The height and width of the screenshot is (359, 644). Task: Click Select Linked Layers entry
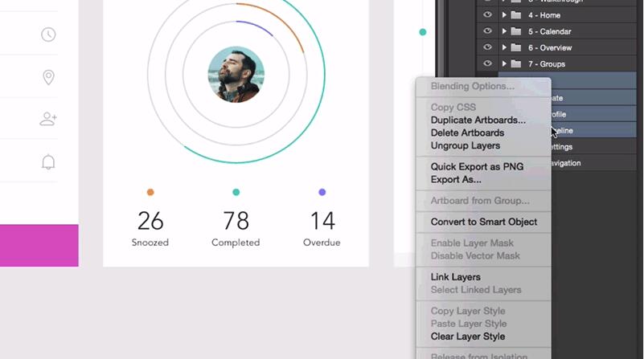[476, 290]
